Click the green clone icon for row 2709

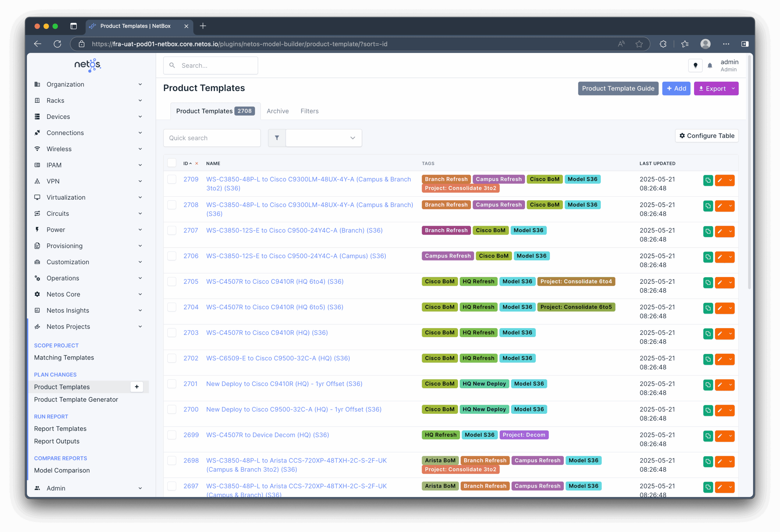(708, 180)
